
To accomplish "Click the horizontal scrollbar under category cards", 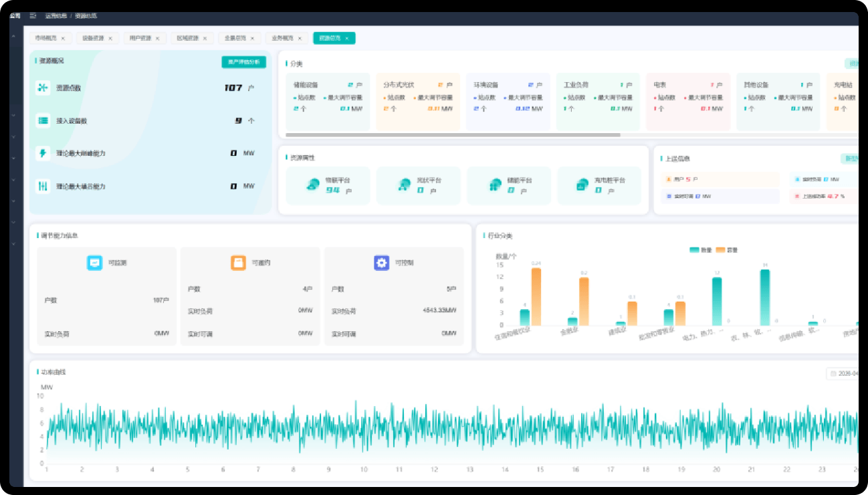I will [453, 134].
